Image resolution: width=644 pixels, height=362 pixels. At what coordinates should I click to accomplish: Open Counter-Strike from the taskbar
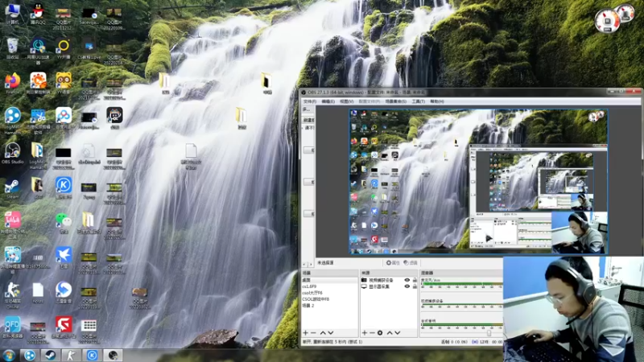pos(71,355)
